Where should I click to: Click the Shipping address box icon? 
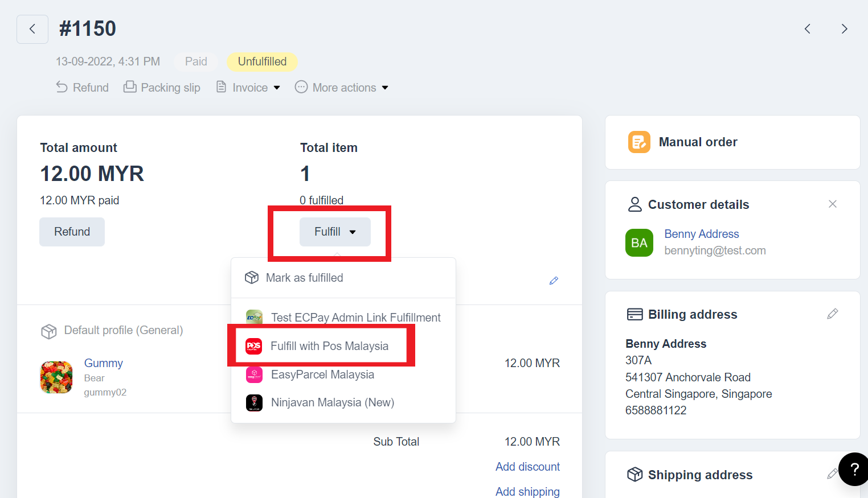tap(634, 474)
